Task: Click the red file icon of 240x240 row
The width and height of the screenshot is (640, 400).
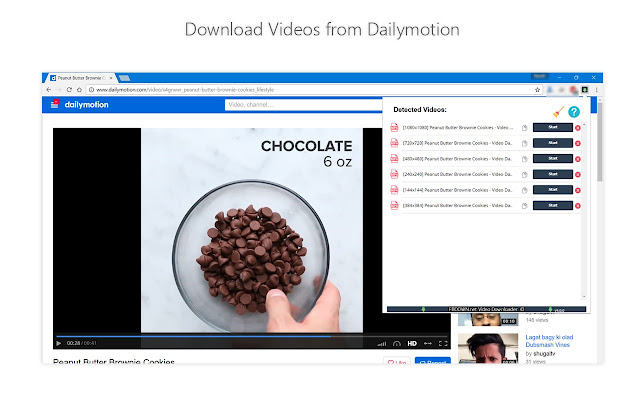Action: click(x=394, y=174)
